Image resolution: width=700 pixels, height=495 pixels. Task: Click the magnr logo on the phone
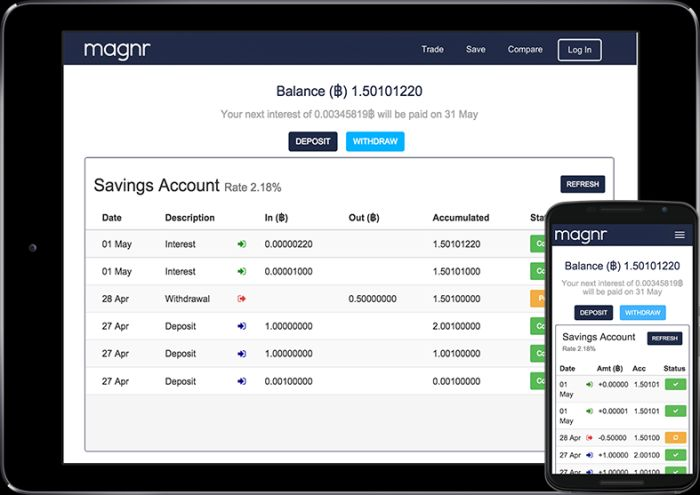(580, 236)
